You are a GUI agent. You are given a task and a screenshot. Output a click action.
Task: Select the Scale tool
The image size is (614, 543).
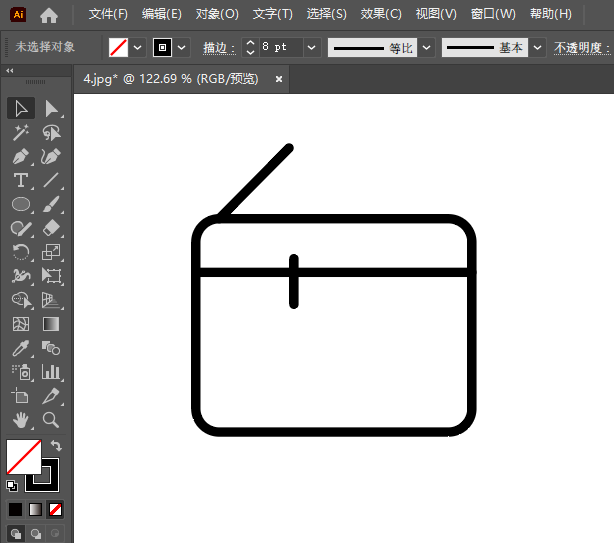pos(51,252)
